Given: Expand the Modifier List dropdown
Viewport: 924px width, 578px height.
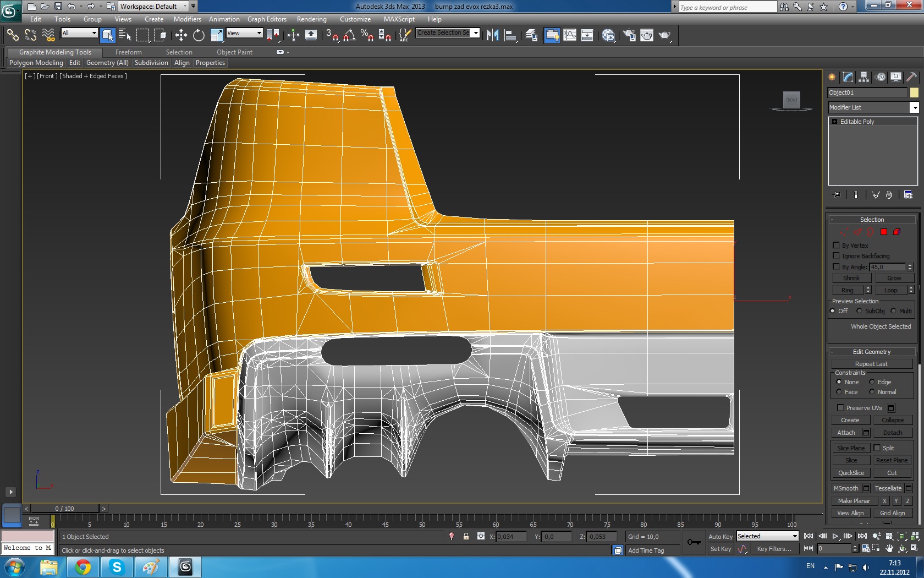Looking at the screenshot, I should click(914, 107).
